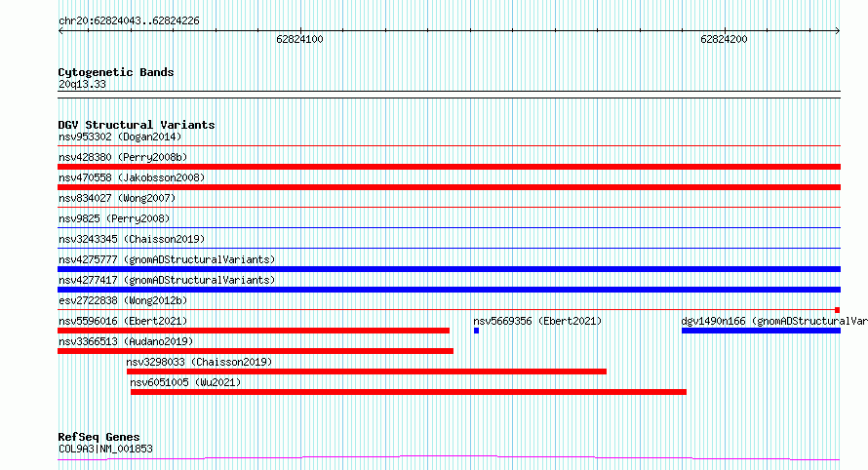This screenshot has width=868, height=470.
Task: Click the chr20:62824043..62824226 coordinate label
Action: click(x=129, y=21)
